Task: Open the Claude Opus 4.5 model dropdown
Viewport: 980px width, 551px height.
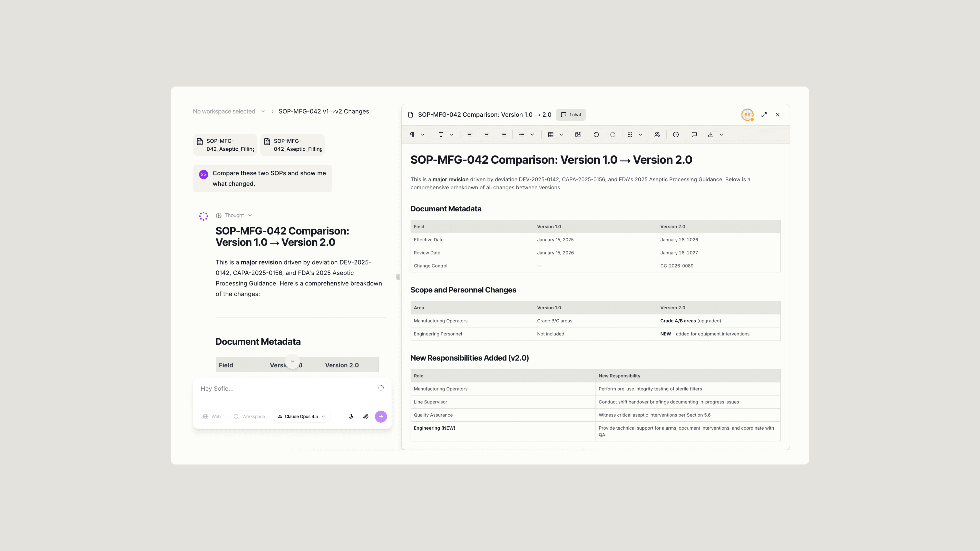Action: coord(301,417)
